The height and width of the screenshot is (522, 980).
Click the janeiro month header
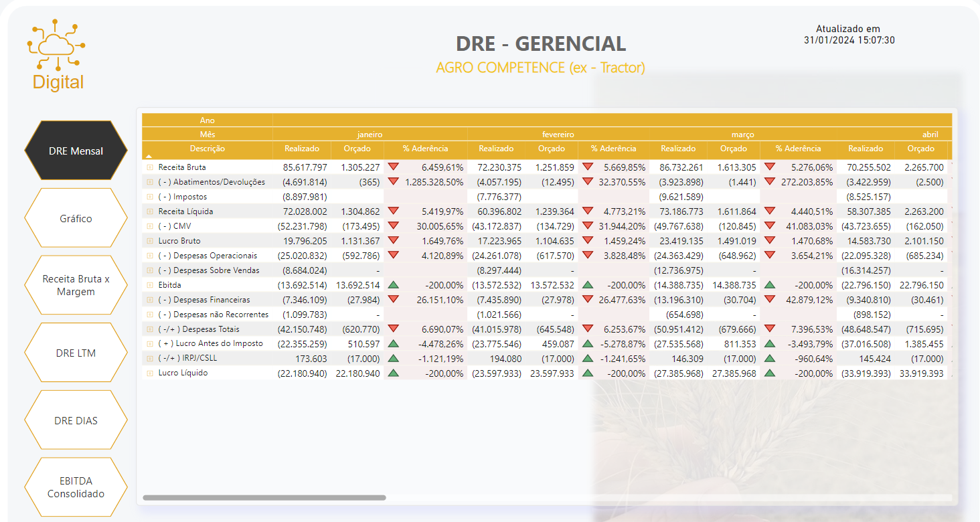click(x=370, y=135)
